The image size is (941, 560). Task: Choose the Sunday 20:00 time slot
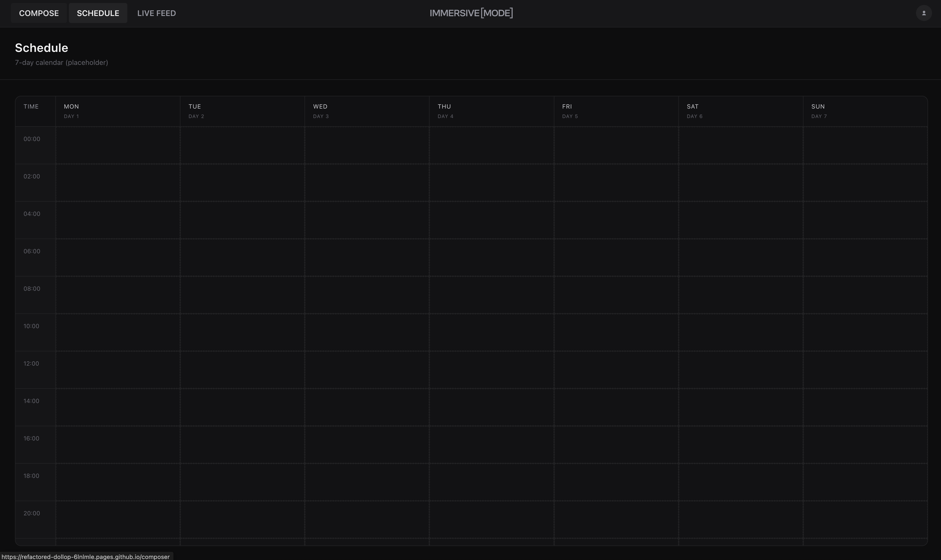(865, 520)
